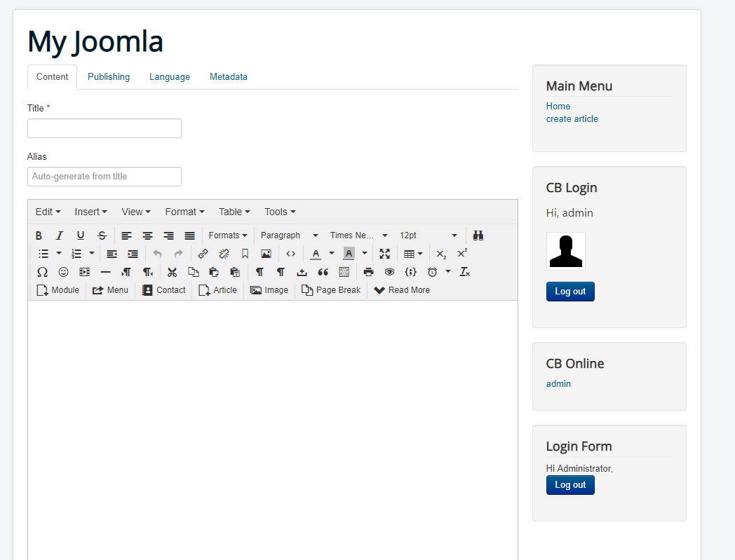The image size is (735, 560).
Task: Preview content with the eye icon
Action: [389, 272]
